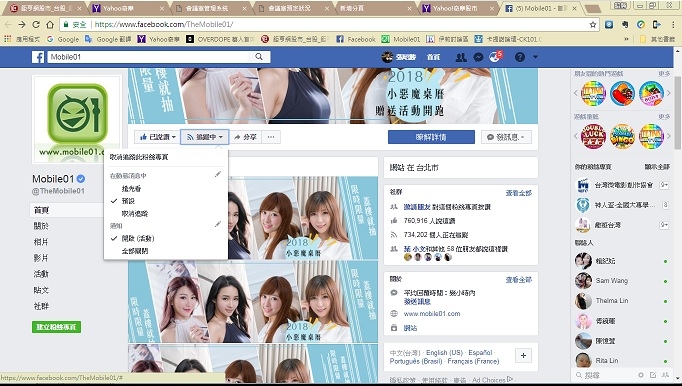Bookmark this page with the star icon
The image size is (682, 386).
point(592,24)
